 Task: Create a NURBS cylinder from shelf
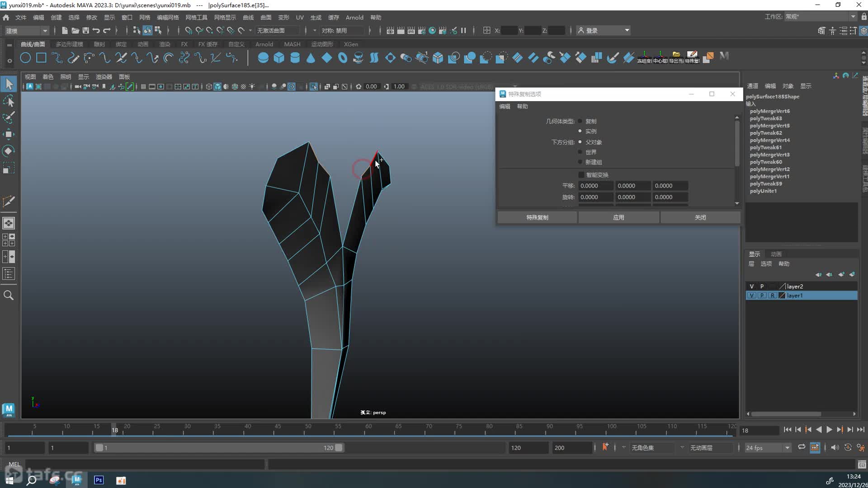pos(295,58)
